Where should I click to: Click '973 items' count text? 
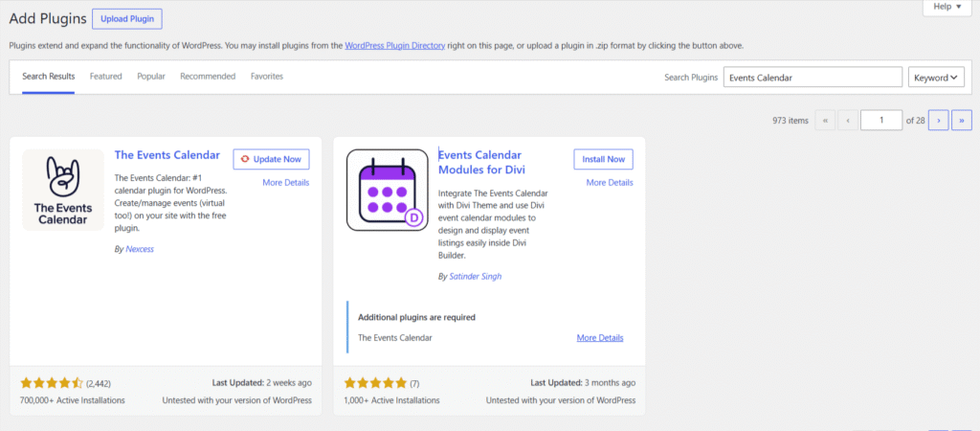coord(791,121)
